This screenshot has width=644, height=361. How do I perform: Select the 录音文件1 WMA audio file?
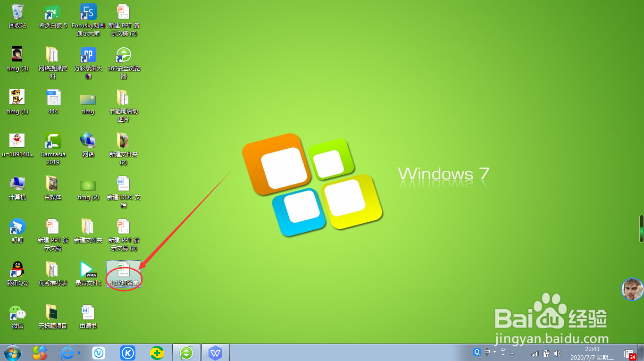click(88, 274)
